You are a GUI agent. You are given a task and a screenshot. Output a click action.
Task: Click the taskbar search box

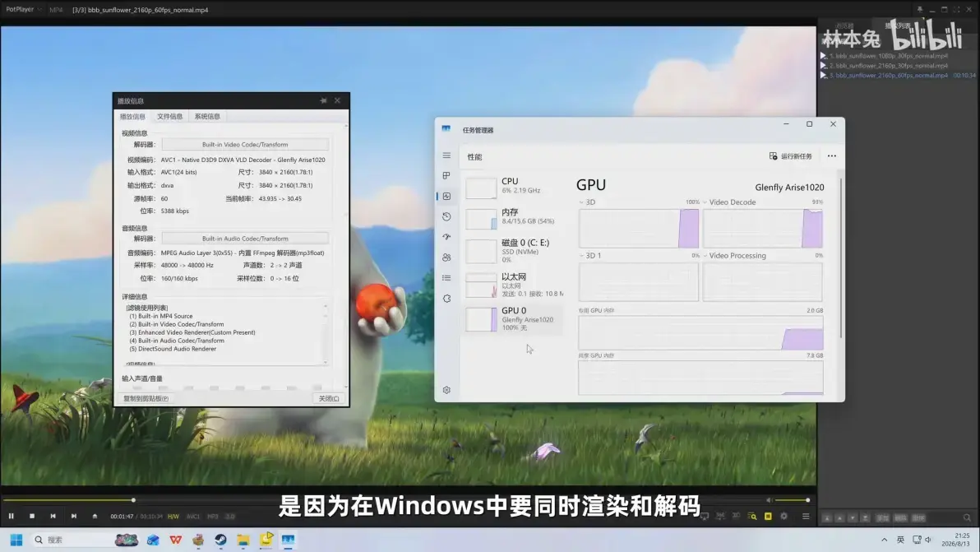point(86,540)
